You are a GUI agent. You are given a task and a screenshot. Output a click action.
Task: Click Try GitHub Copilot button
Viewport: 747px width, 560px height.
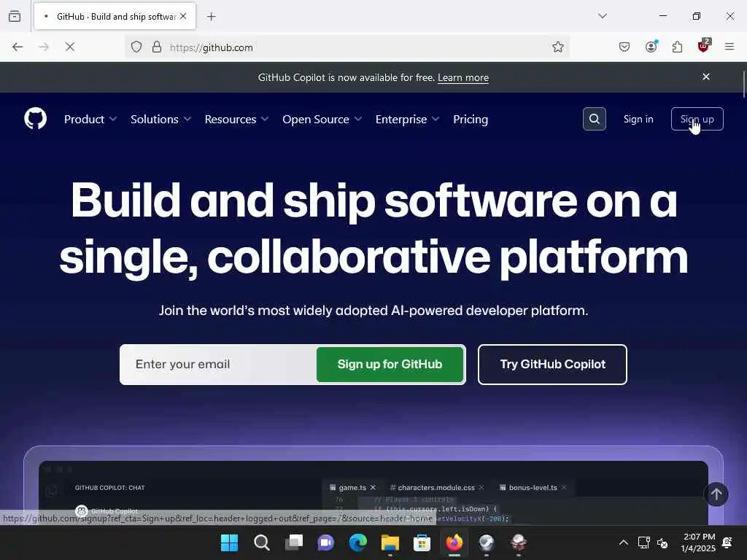point(553,365)
